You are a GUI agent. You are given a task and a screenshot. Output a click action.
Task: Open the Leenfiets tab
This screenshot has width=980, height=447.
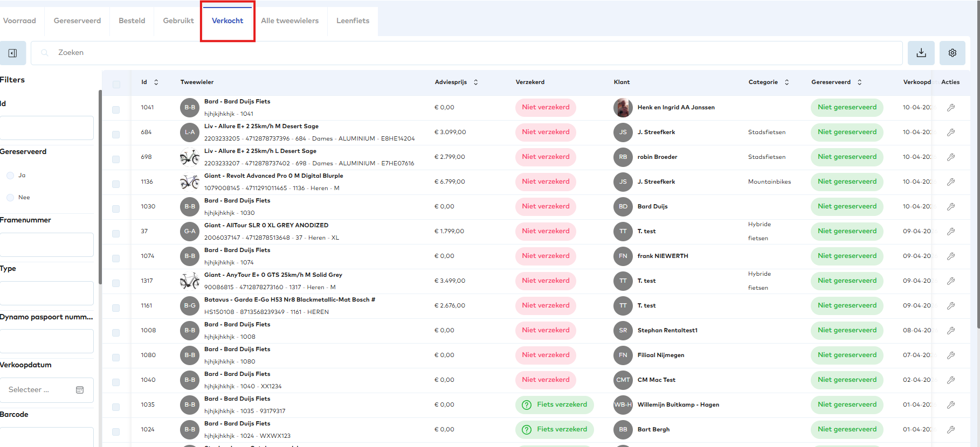coord(353,21)
